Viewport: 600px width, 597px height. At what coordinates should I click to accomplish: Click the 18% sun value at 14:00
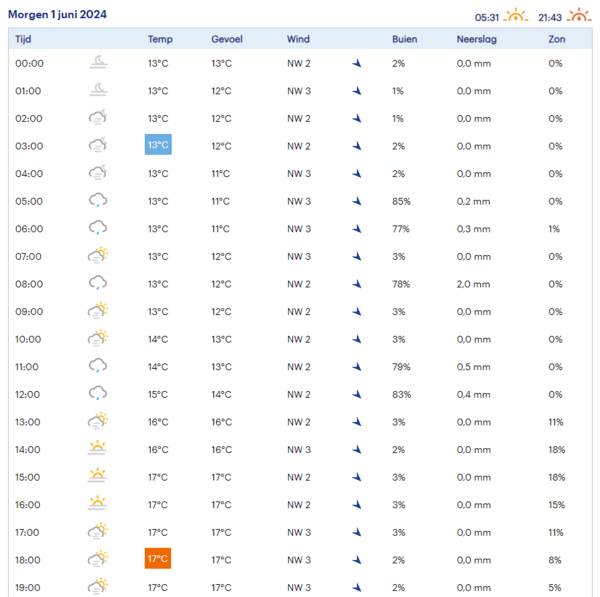pyautogui.click(x=557, y=449)
